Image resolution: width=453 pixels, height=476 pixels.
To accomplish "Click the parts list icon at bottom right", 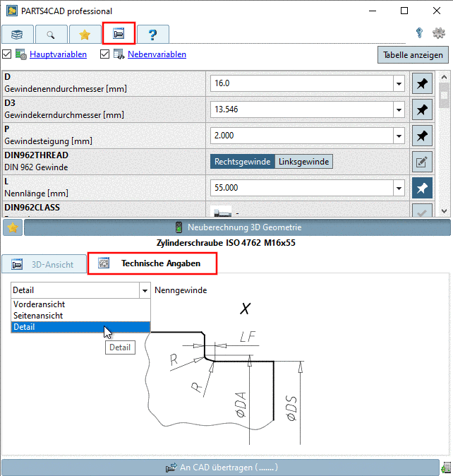I will pos(446,468).
